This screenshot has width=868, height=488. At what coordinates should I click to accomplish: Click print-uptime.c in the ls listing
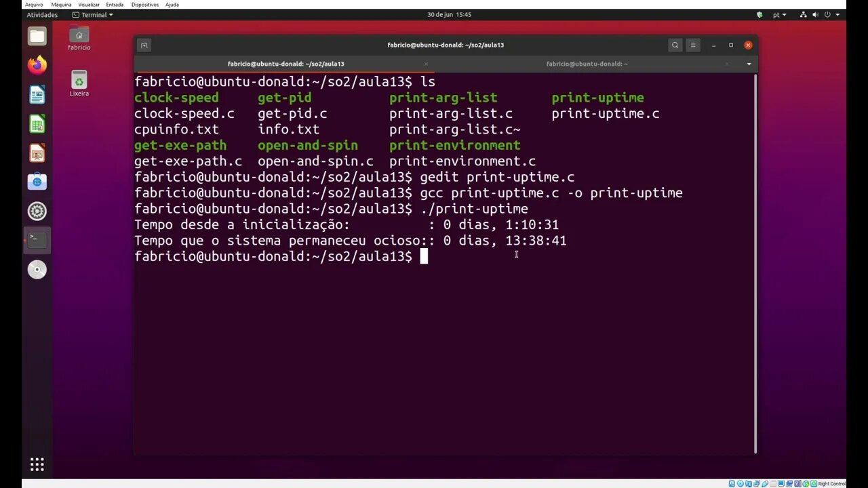(606, 114)
